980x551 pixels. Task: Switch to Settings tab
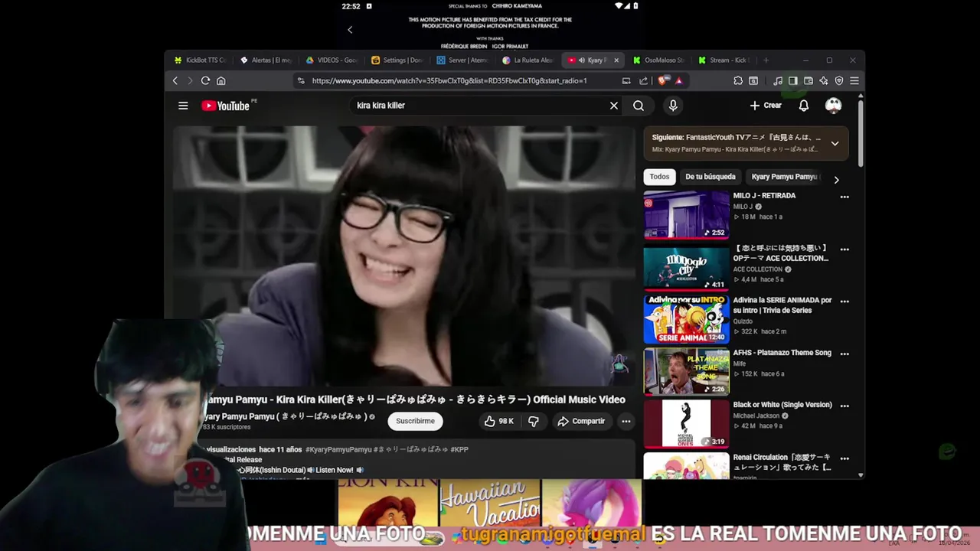pyautogui.click(x=397, y=60)
